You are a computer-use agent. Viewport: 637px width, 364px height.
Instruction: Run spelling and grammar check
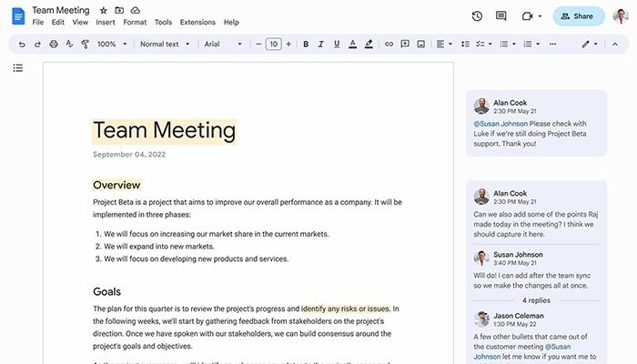[69, 44]
